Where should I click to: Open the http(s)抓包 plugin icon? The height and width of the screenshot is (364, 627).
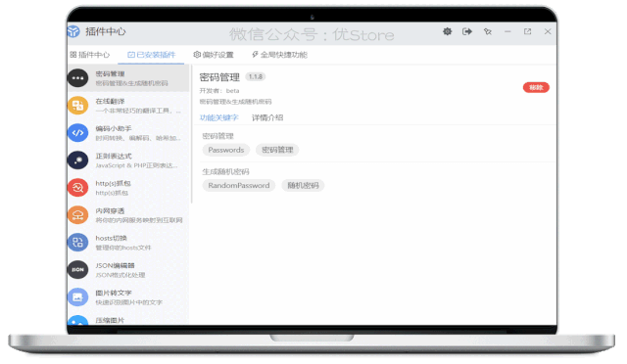tap(78, 188)
